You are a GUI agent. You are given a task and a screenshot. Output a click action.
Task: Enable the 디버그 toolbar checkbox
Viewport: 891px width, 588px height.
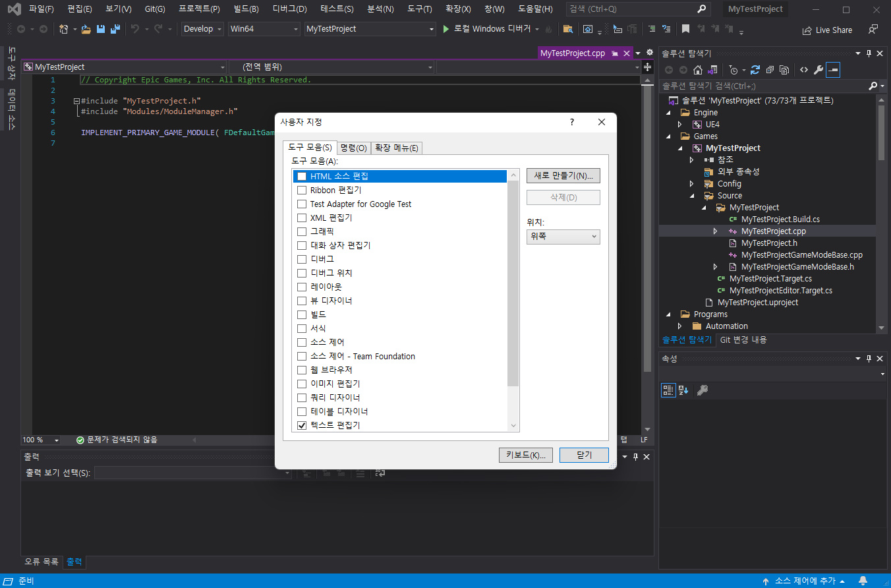tap(302, 259)
